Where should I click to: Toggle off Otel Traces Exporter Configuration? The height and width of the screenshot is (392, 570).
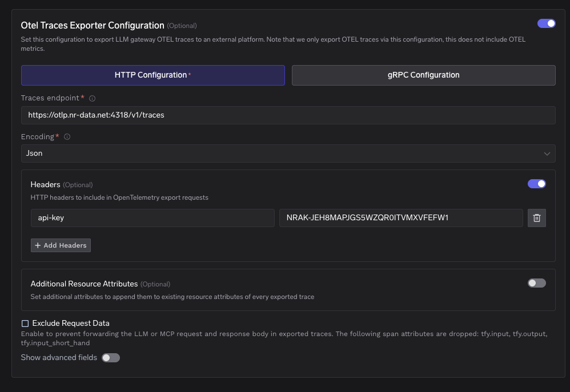(547, 23)
